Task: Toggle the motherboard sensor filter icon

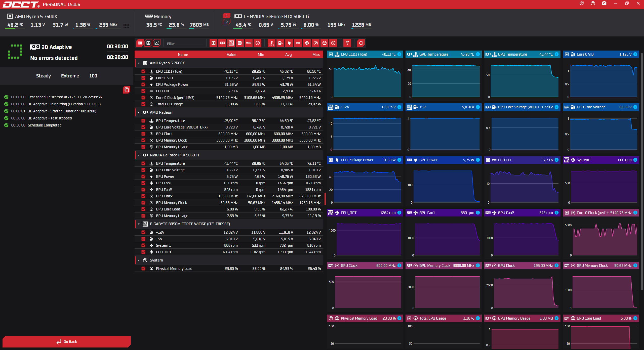Action: click(x=231, y=43)
